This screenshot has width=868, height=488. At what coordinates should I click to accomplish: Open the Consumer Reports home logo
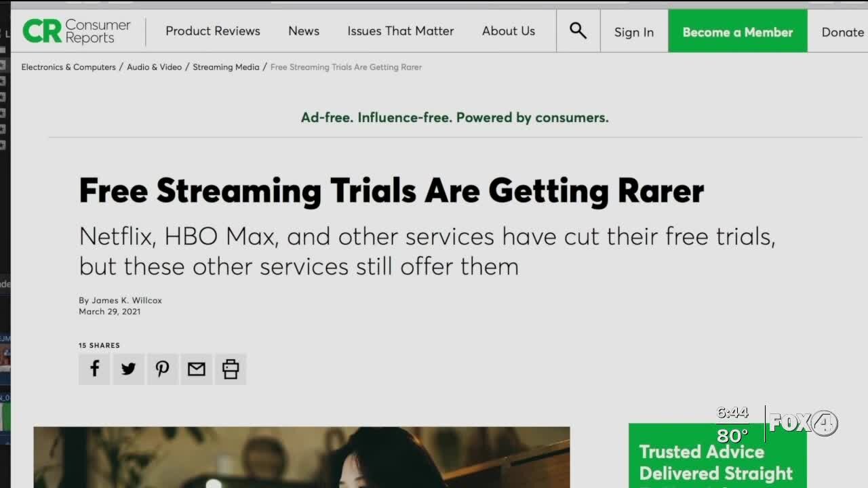click(x=76, y=31)
